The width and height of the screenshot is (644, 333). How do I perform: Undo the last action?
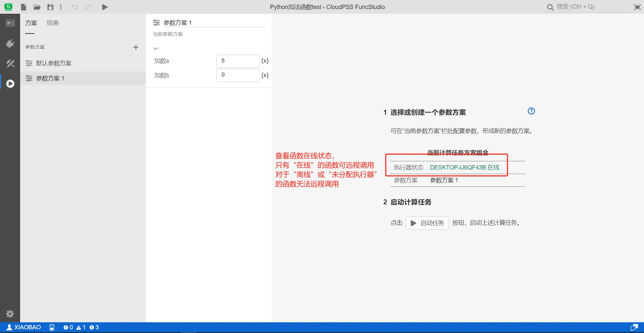(x=74, y=7)
